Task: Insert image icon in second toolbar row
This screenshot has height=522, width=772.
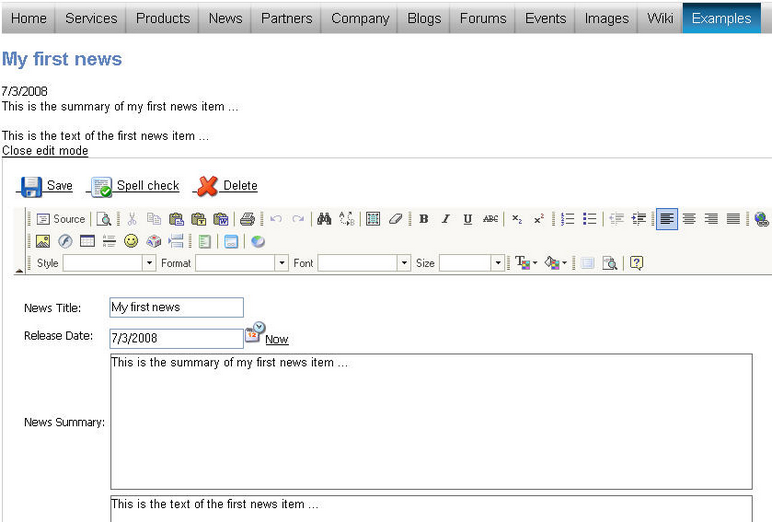Action: (43, 241)
